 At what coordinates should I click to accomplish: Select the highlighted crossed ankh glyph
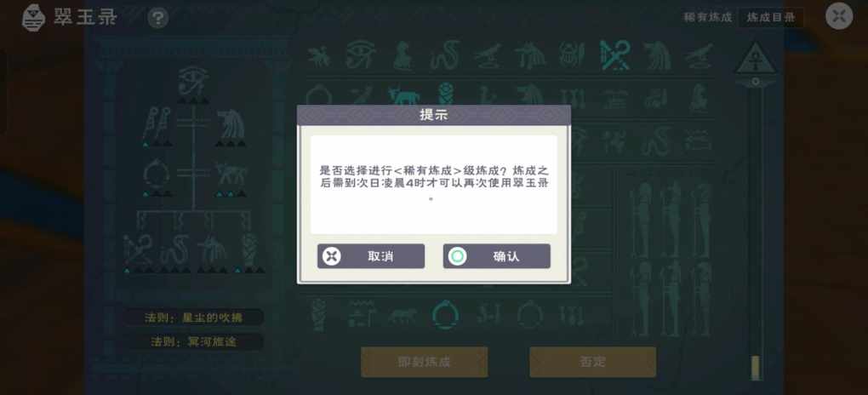[615, 55]
